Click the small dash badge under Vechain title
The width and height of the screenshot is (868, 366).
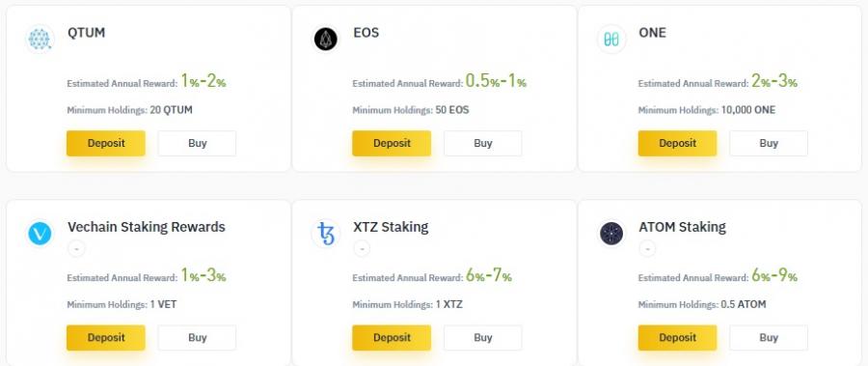(76, 249)
